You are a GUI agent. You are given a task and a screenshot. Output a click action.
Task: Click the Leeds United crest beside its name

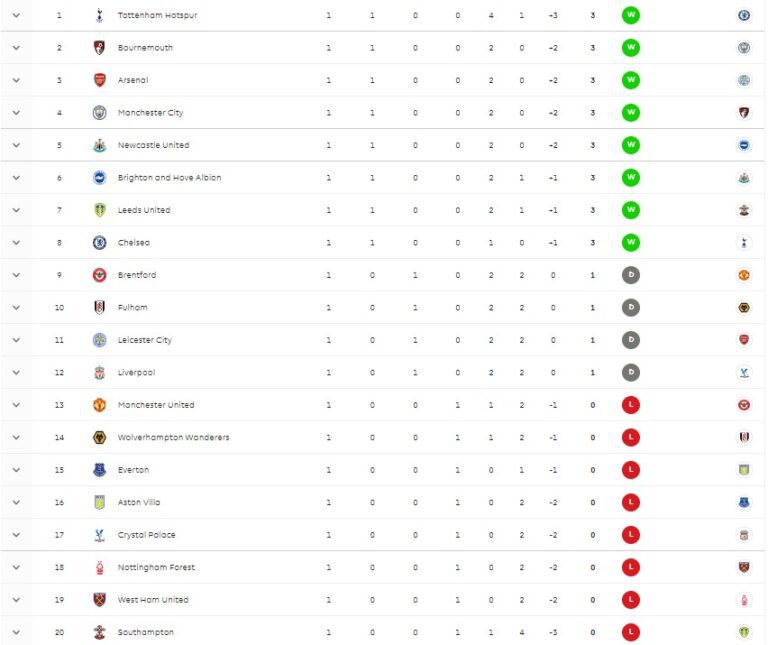[99, 210]
